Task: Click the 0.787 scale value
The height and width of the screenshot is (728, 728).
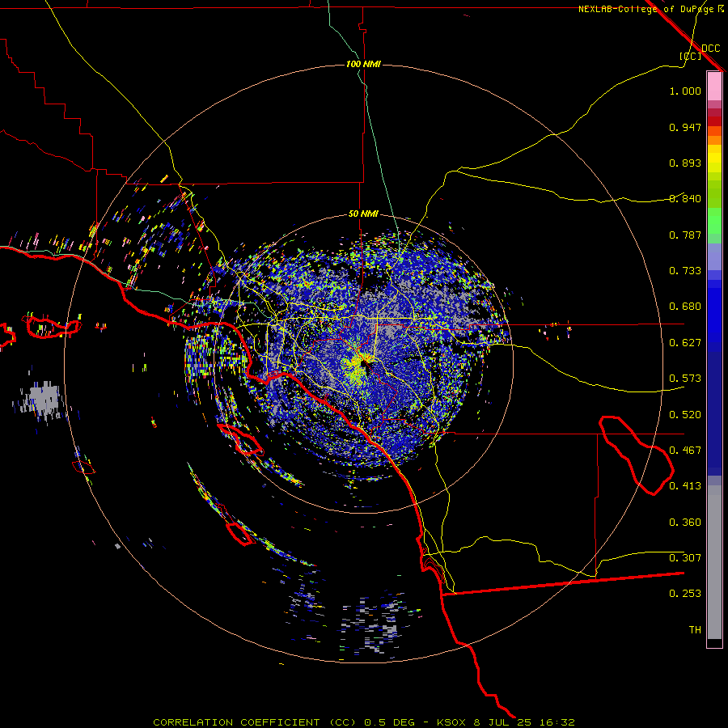Action: (x=685, y=235)
